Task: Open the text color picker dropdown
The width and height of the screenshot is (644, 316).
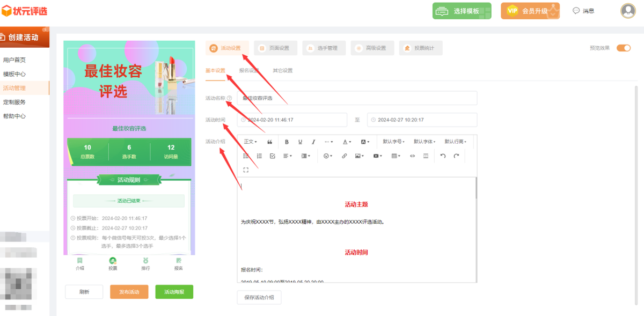Action: tap(347, 142)
